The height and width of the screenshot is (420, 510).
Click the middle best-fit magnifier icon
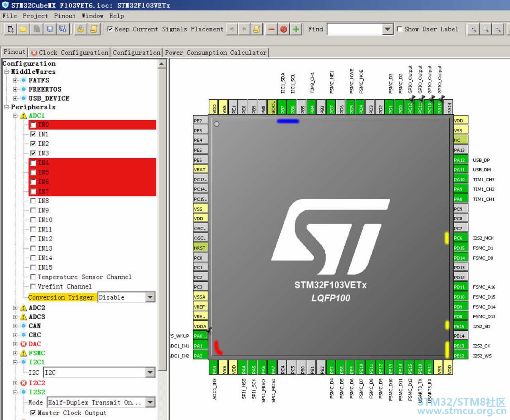pyautogui.click(x=485, y=29)
